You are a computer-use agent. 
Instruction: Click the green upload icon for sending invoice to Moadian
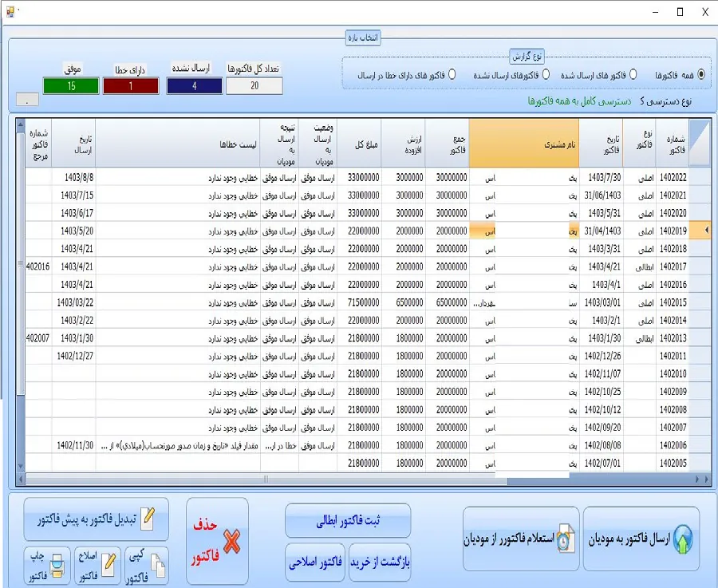pos(683,540)
